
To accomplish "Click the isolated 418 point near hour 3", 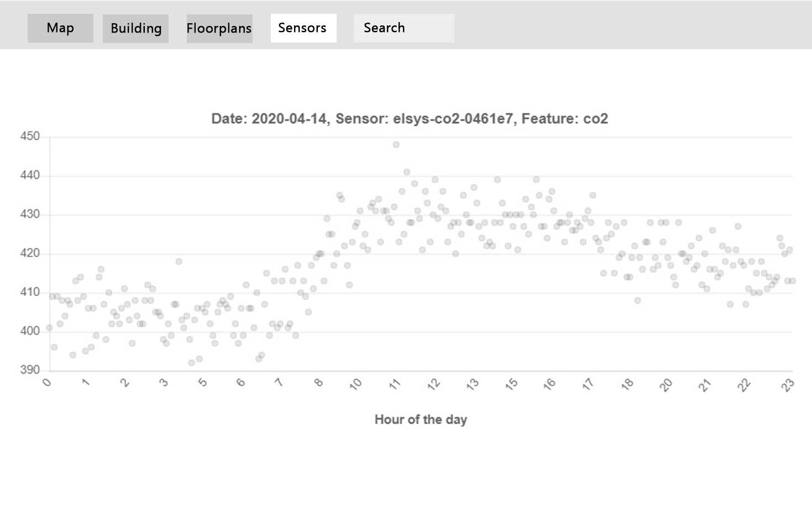I will coord(179,261).
